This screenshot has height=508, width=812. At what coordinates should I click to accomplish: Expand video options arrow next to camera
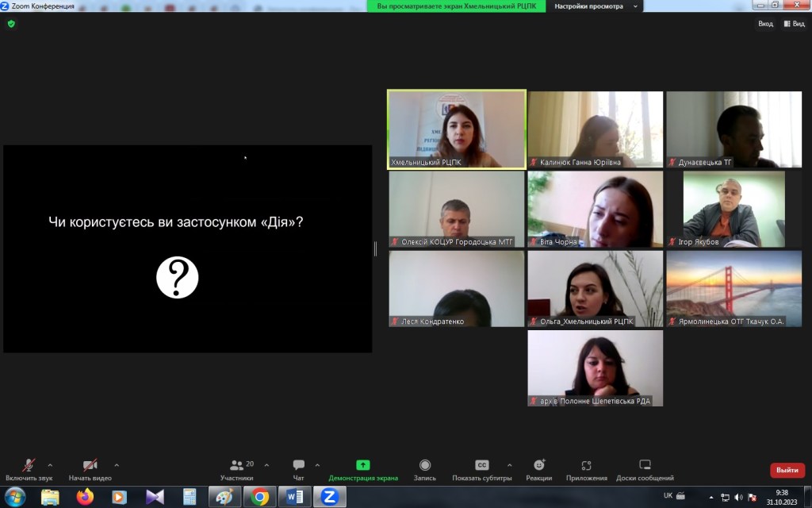(117, 465)
